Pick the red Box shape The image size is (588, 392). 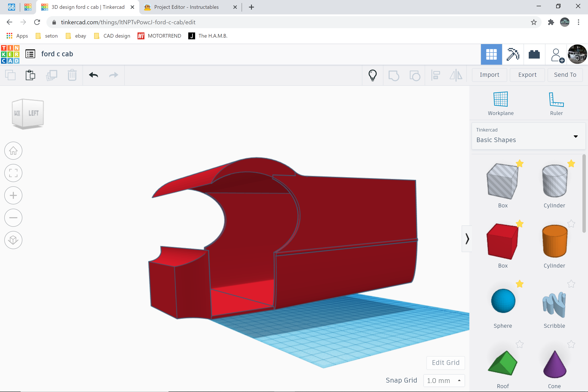(x=502, y=241)
